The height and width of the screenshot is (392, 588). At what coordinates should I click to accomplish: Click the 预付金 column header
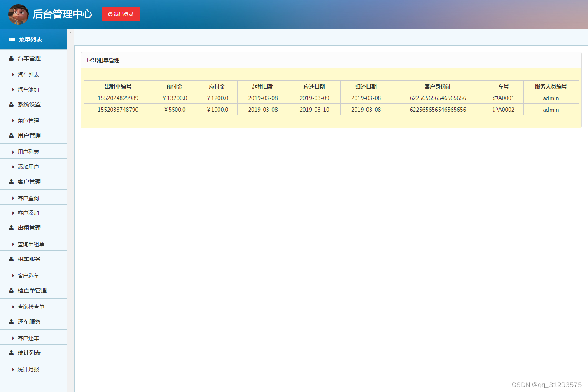[x=175, y=86]
